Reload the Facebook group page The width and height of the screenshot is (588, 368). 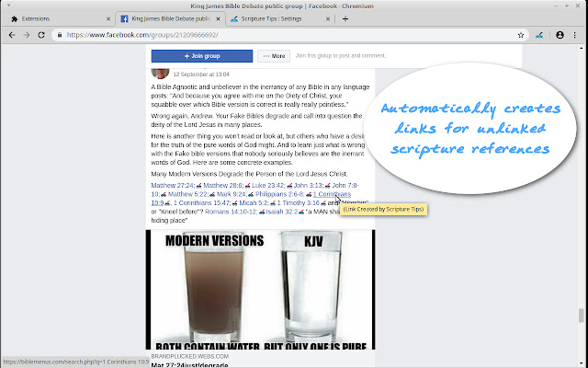coord(41,35)
